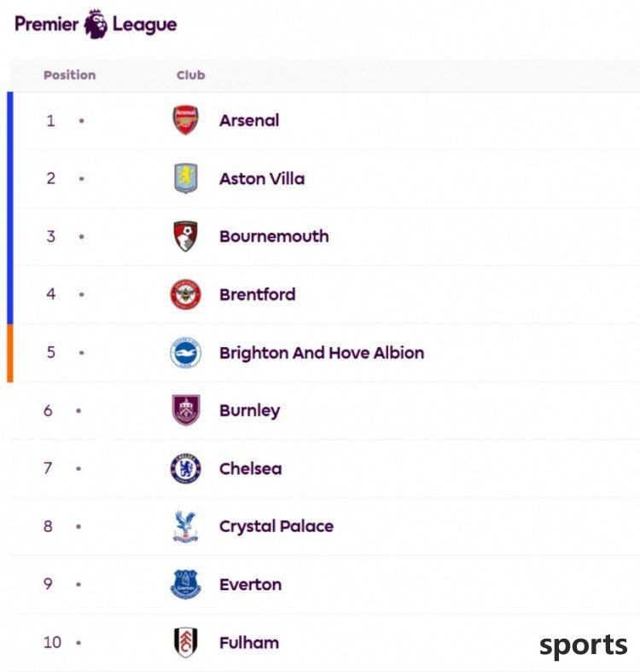Click the sports watermark text
This screenshot has width=640, height=672.
583,646
